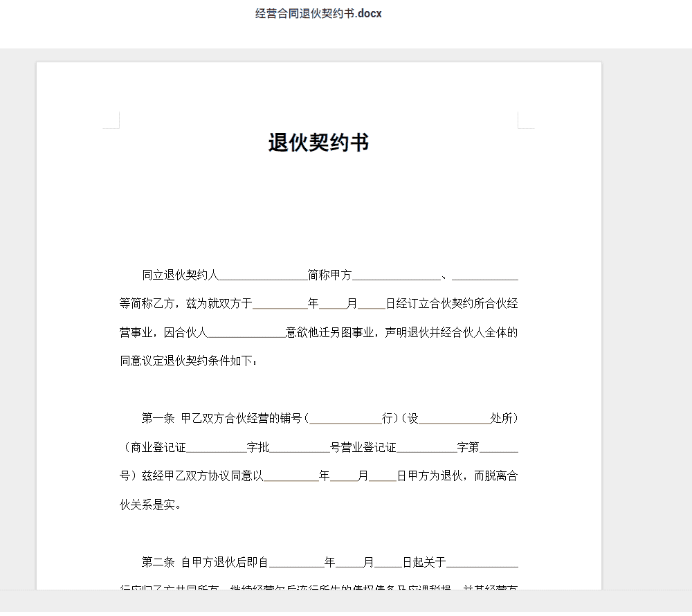Image resolution: width=692 pixels, height=616 pixels.
Task: Click the text 第二条 自甲方退伙后即自
Action: pos(206,562)
